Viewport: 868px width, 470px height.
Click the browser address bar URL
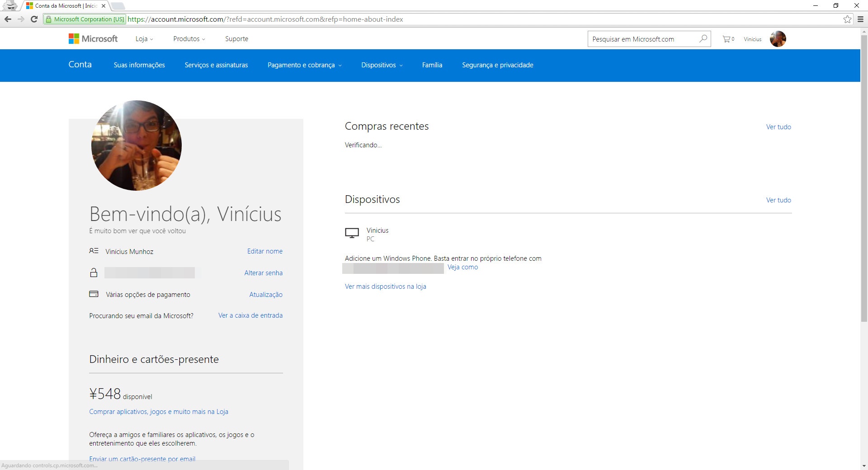click(x=265, y=19)
